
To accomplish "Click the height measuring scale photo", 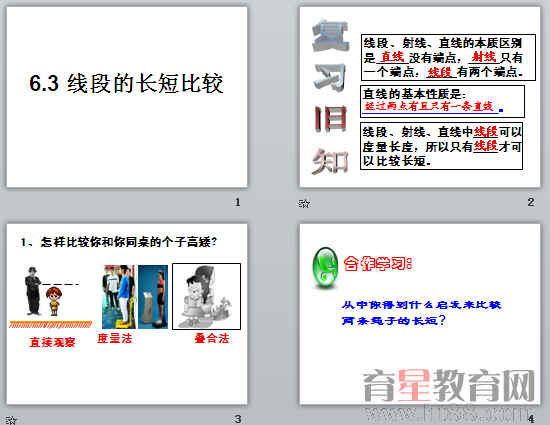I will click(119, 297).
